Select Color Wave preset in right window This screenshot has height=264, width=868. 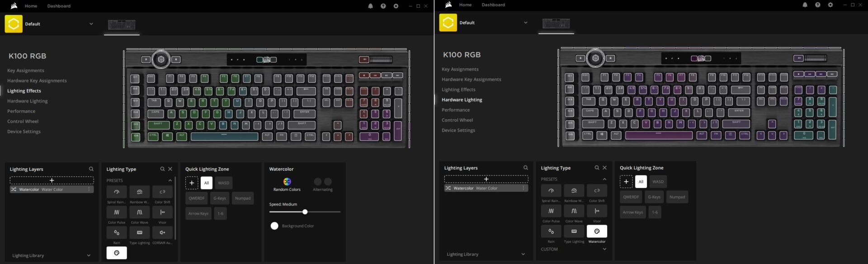574,211
